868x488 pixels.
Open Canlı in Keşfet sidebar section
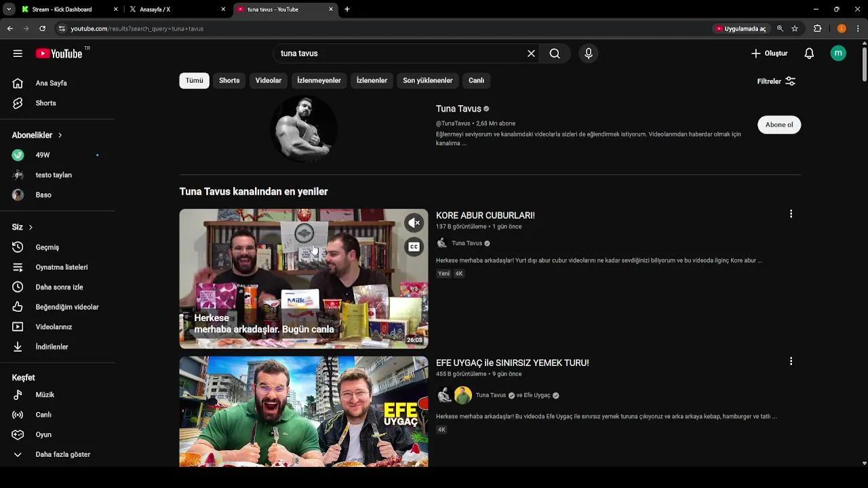[x=58, y=415]
